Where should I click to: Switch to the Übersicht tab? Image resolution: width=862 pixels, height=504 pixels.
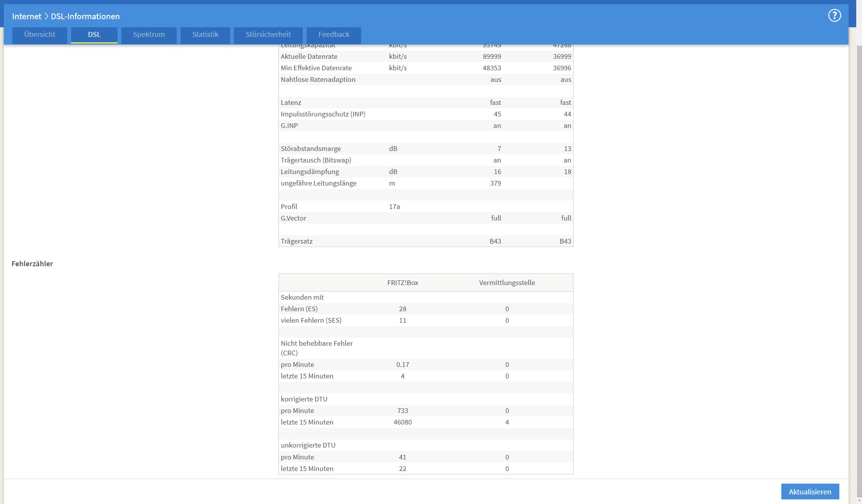click(x=40, y=35)
